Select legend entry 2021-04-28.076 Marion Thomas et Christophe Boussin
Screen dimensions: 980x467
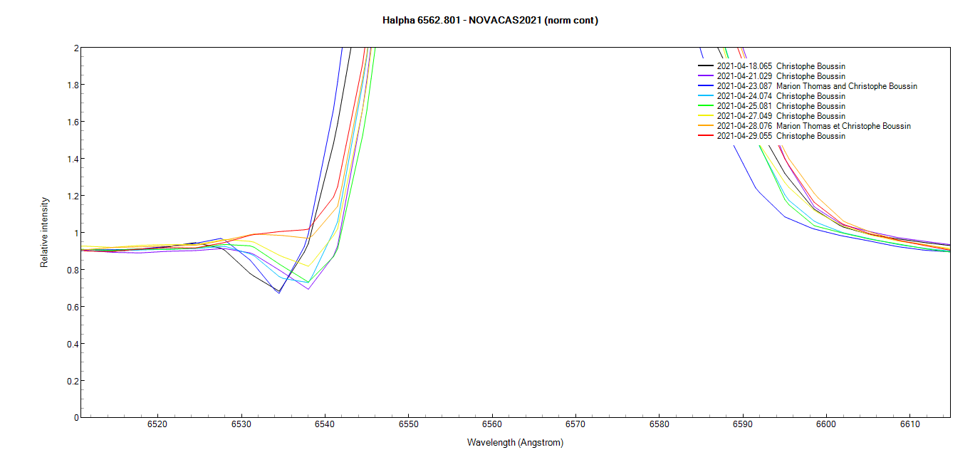point(813,126)
